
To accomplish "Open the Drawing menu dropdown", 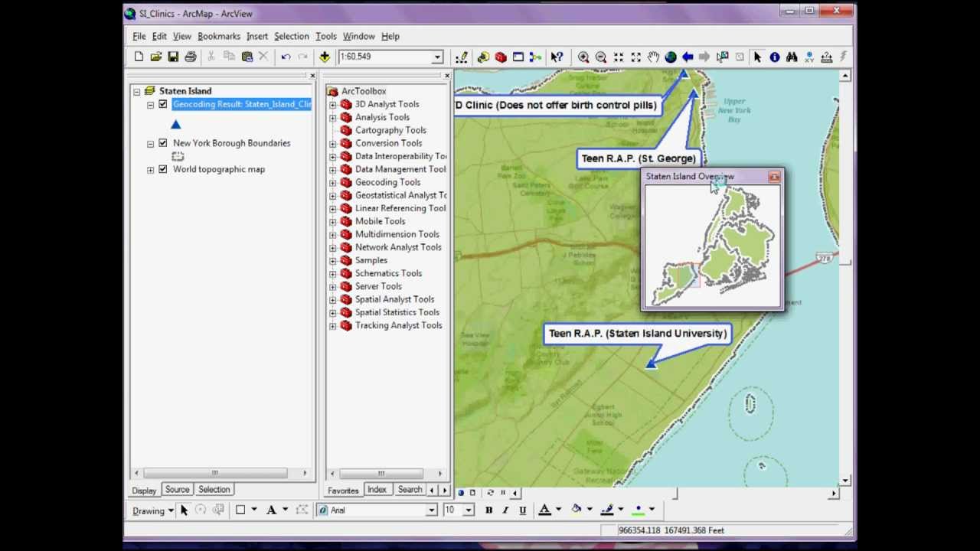I will (153, 510).
